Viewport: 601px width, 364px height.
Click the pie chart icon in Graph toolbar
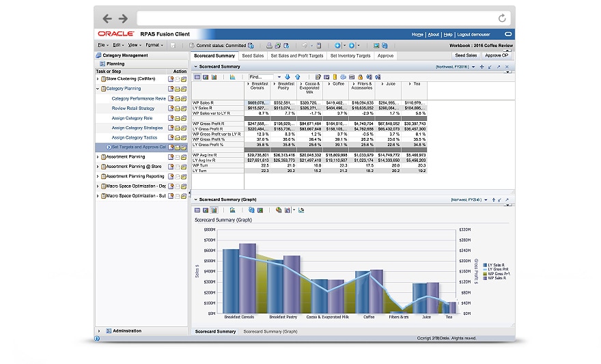tap(279, 210)
